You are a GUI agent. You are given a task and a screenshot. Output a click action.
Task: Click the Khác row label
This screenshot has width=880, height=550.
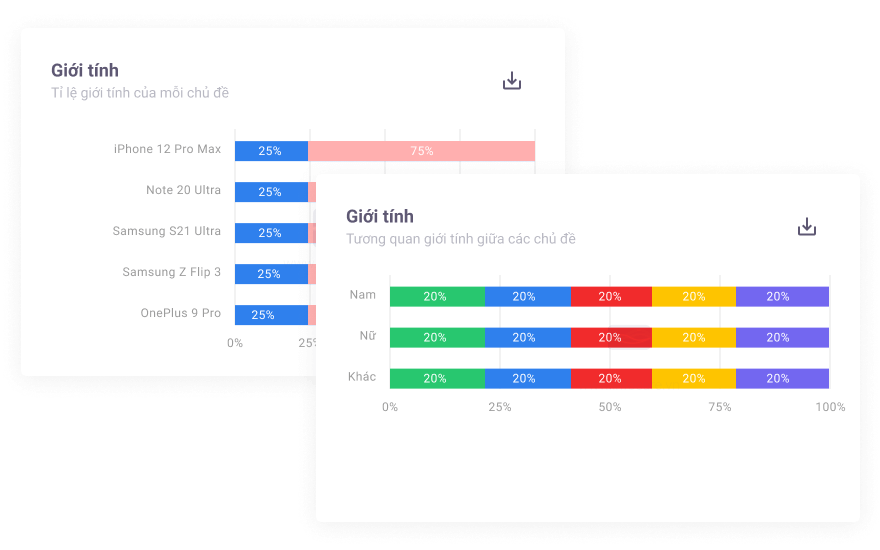click(x=361, y=377)
